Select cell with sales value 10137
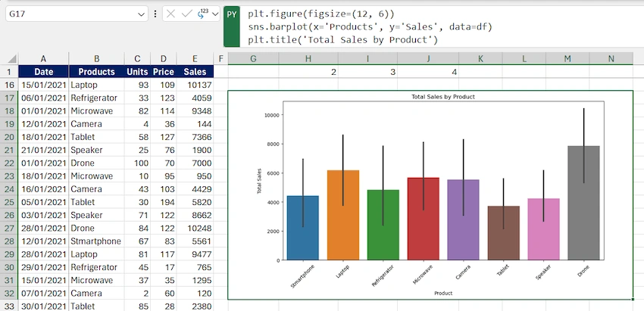The width and height of the screenshot is (644, 311). click(x=195, y=85)
